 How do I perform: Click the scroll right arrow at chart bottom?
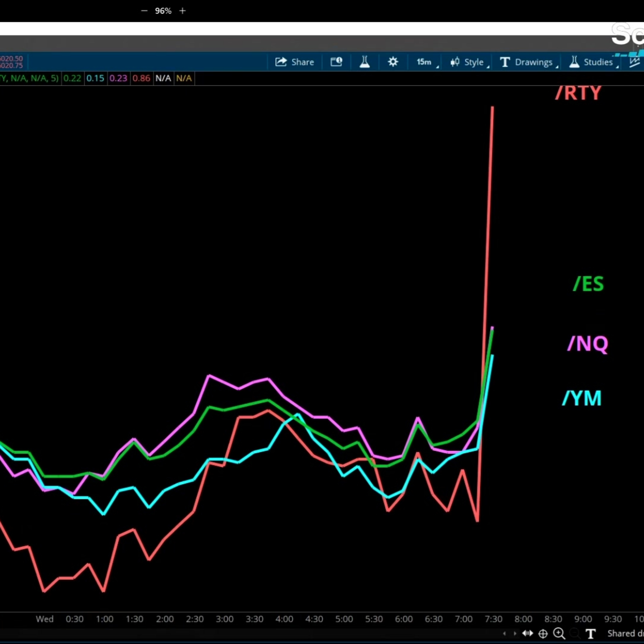coord(515,633)
